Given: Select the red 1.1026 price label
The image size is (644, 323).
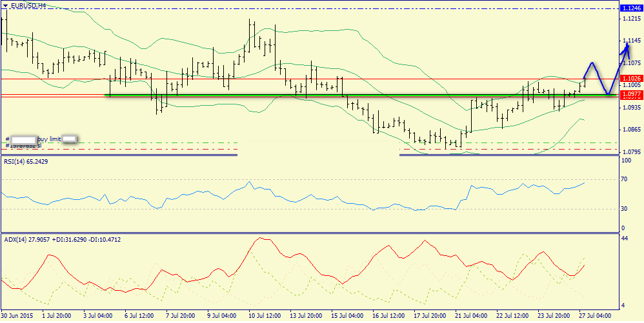Looking at the screenshot, I should click(x=630, y=79).
